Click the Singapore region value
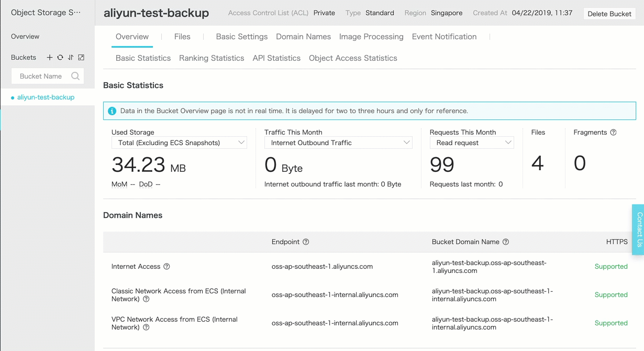The height and width of the screenshot is (351, 644). (x=447, y=13)
